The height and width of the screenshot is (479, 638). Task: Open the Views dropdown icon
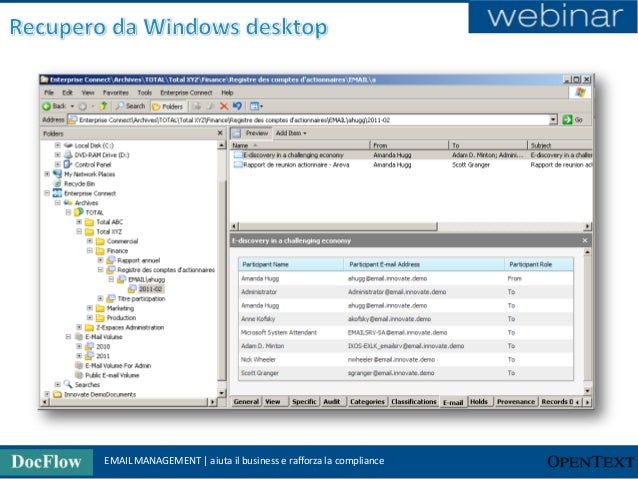(256, 106)
